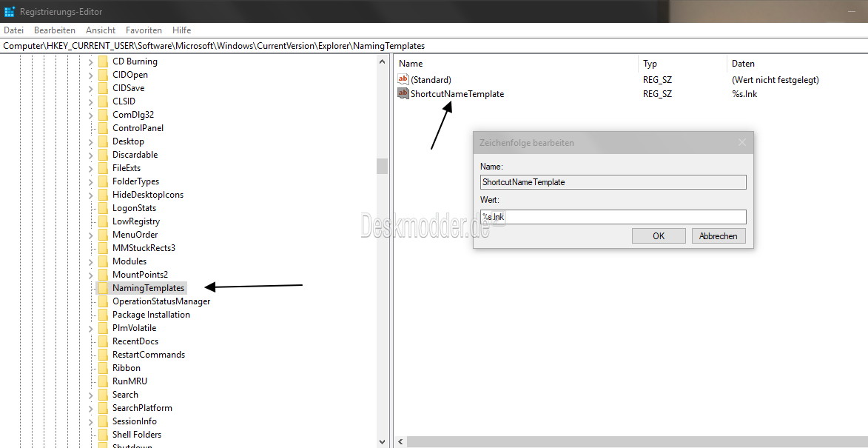Expand the FileExts key
Screen dimensions: 868x448
[91, 168]
